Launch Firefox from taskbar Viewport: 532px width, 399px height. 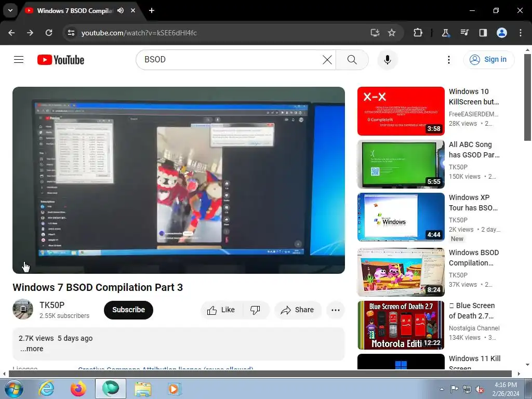pos(78,389)
